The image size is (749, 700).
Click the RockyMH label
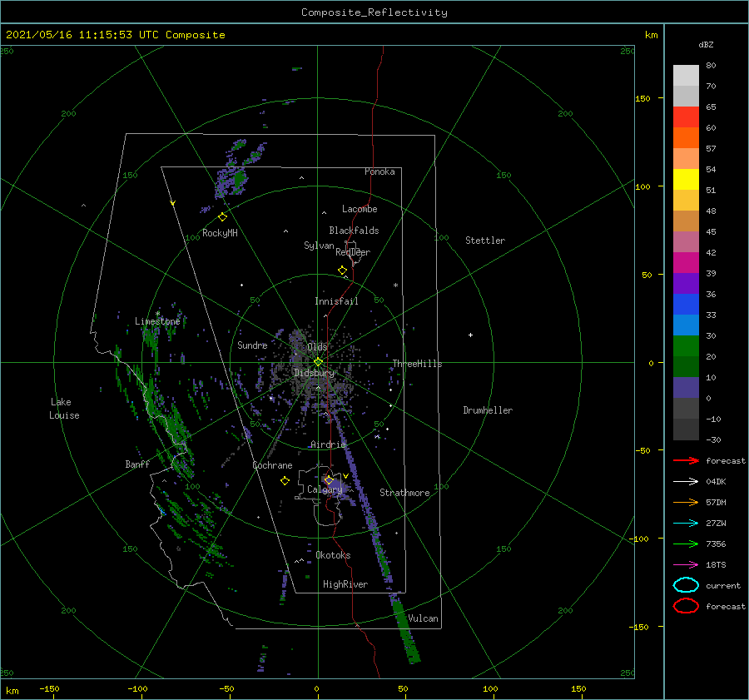[x=220, y=233]
